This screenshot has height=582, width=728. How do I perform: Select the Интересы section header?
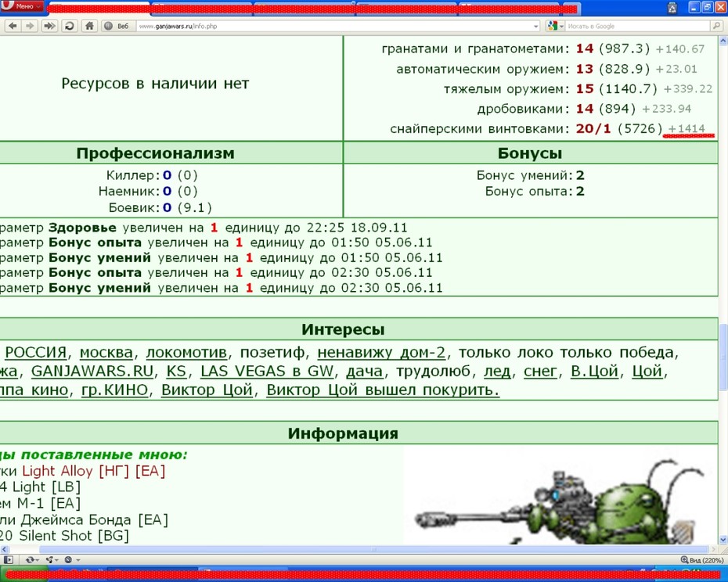pos(343,329)
